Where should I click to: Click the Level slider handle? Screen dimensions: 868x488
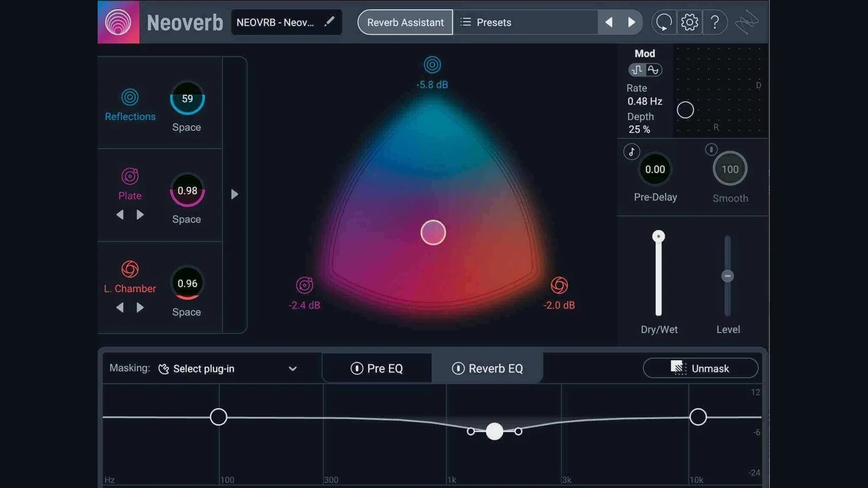[727, 276]
